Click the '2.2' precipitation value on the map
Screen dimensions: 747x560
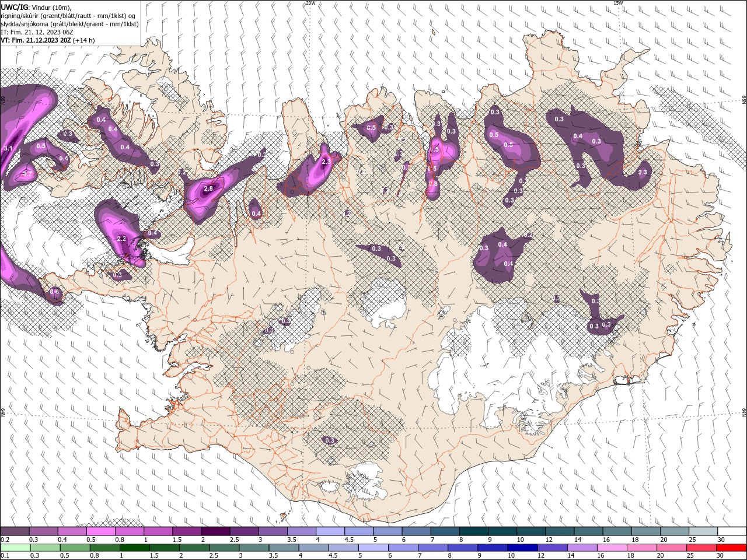(121, 239)
